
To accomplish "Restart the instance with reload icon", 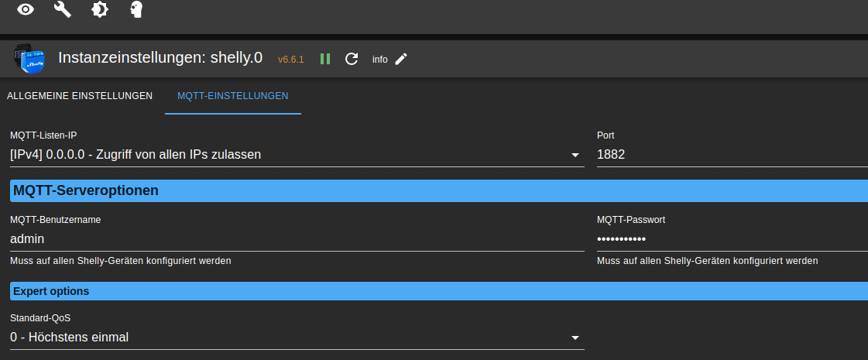I will pos(352,59).
